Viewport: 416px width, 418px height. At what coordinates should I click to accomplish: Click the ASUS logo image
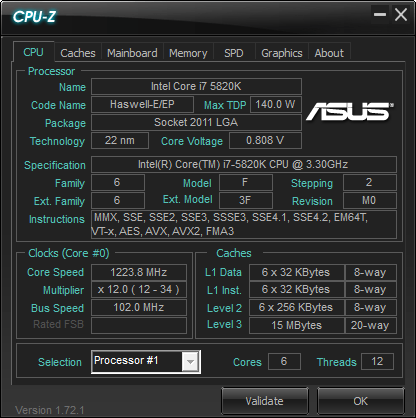coord(350,111)
